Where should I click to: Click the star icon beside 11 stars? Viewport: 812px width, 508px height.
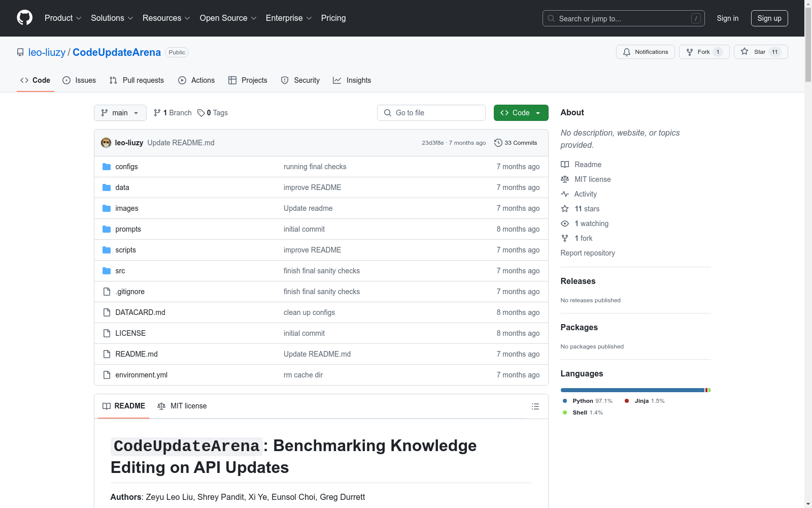(565, 209)
